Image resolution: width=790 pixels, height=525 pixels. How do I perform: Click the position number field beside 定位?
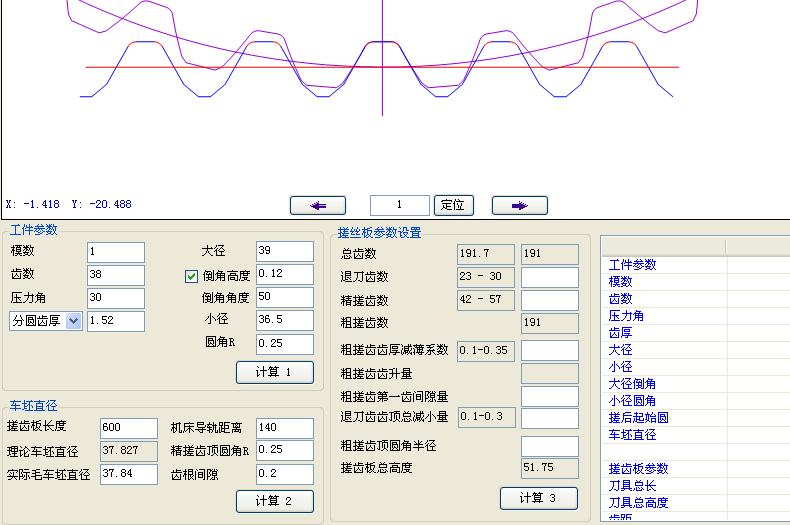pyautogui.click(x=399, y=205)
